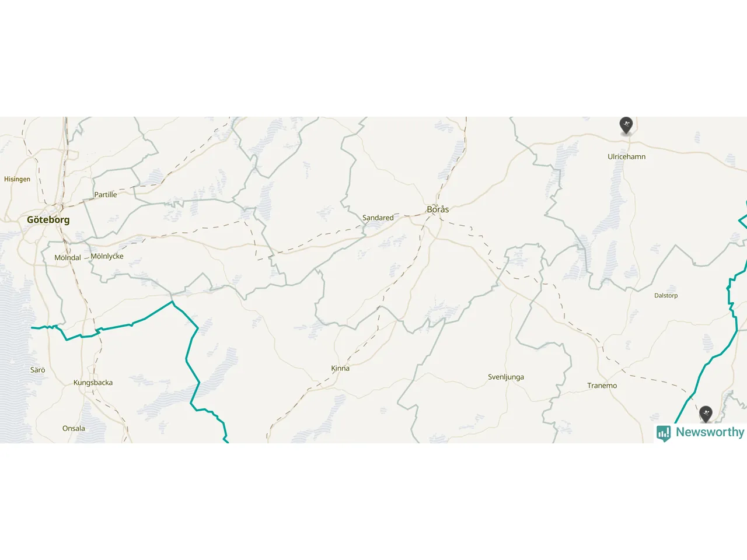Click the Ulricehamn town label
The height and width of the screenshot is (560, 747).
(x=626, y=157)
